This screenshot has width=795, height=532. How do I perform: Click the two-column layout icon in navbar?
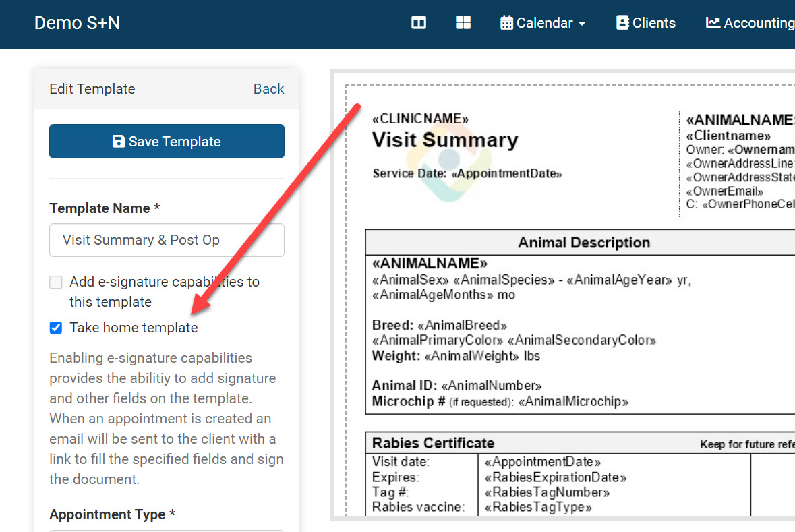click(419, 23)
